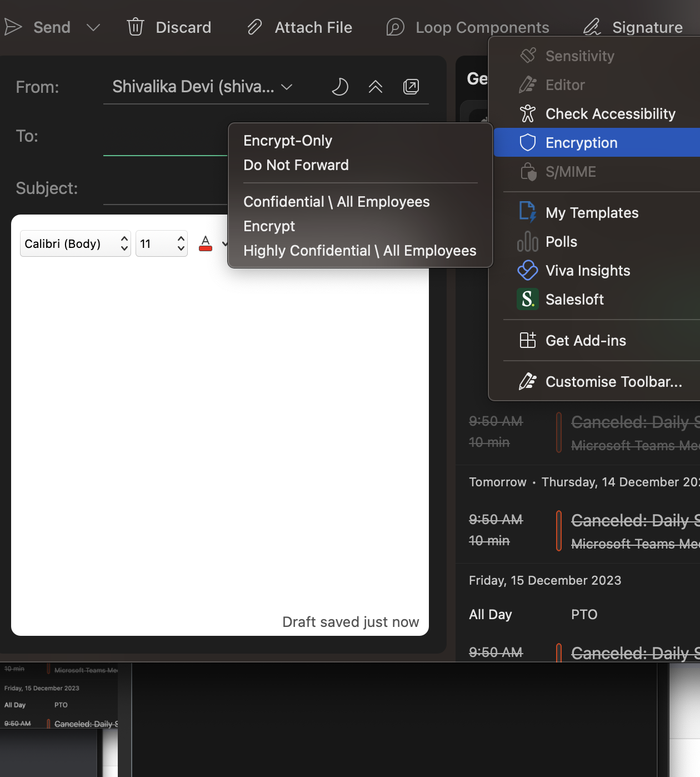Click into the Subject field
700x777 pixels.
click(166, 189)
